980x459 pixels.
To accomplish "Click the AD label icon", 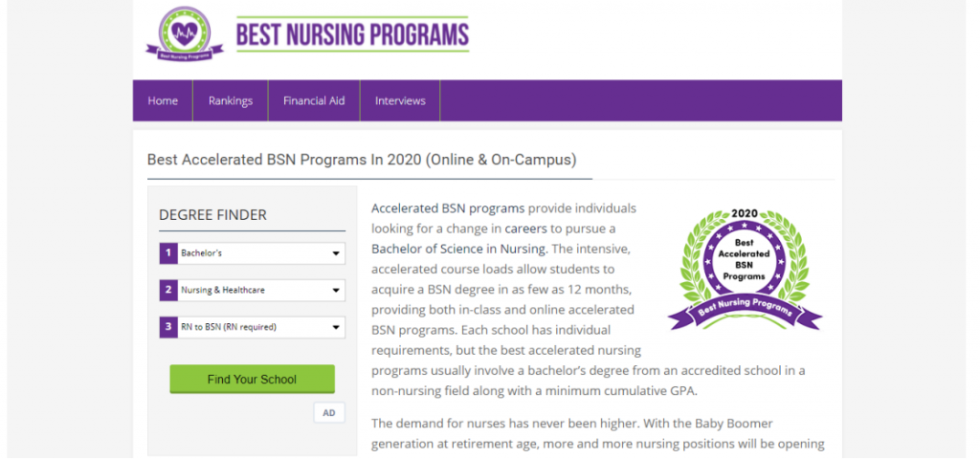I will [x=328, y=413].
